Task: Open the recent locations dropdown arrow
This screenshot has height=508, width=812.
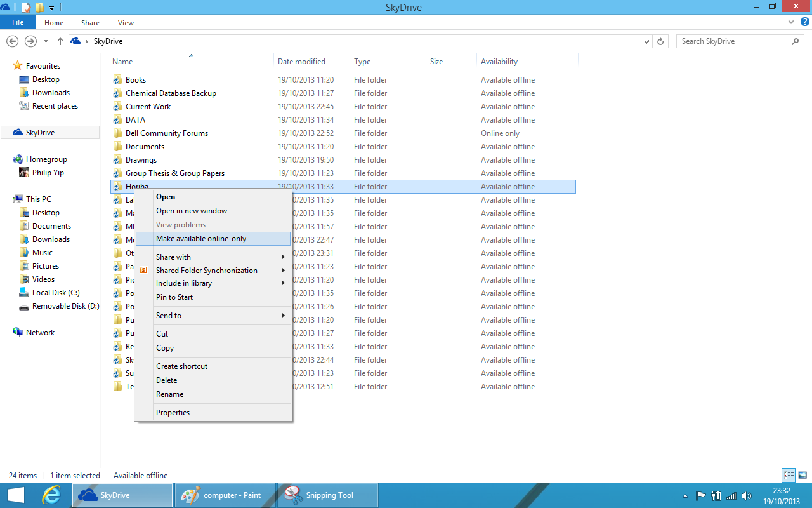Action: tap(46, 41)
